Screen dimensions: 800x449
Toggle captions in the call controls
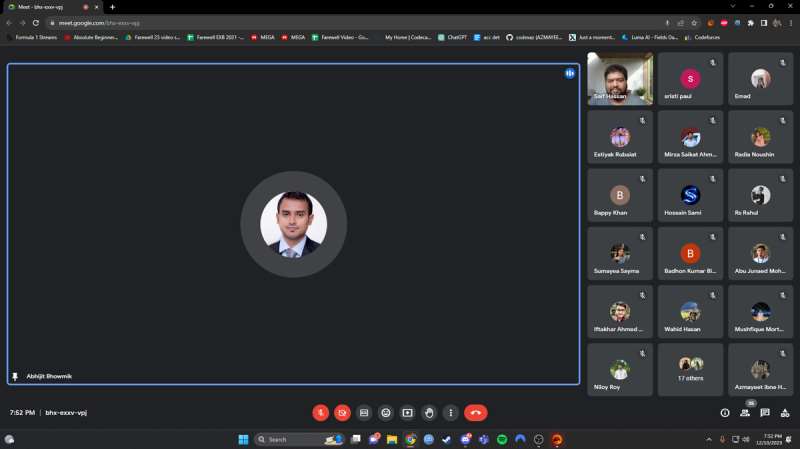pos(364,413)
